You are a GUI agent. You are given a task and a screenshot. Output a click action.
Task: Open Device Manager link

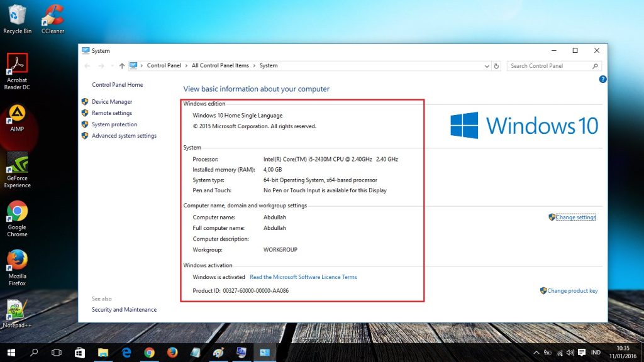[x=111, y=102]
